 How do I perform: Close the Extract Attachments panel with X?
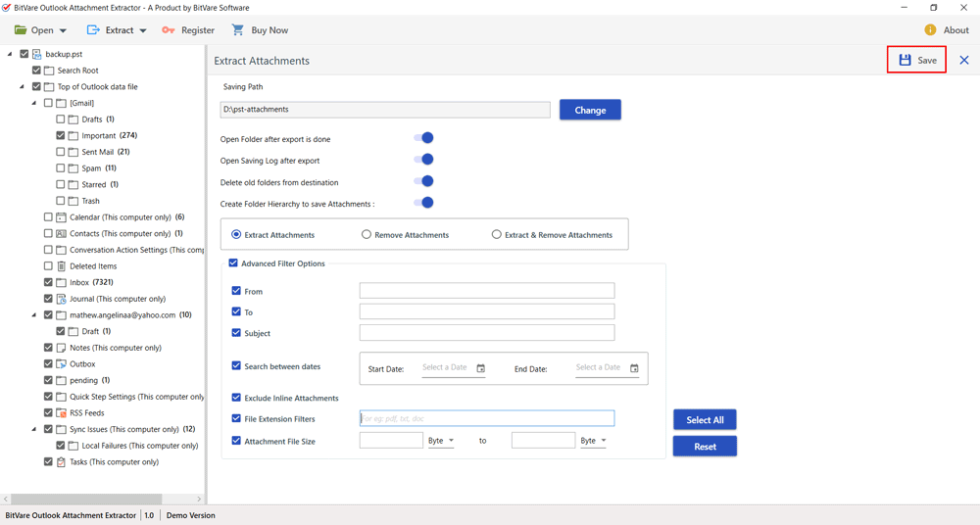pyautogui.click(x=963, y=61)
